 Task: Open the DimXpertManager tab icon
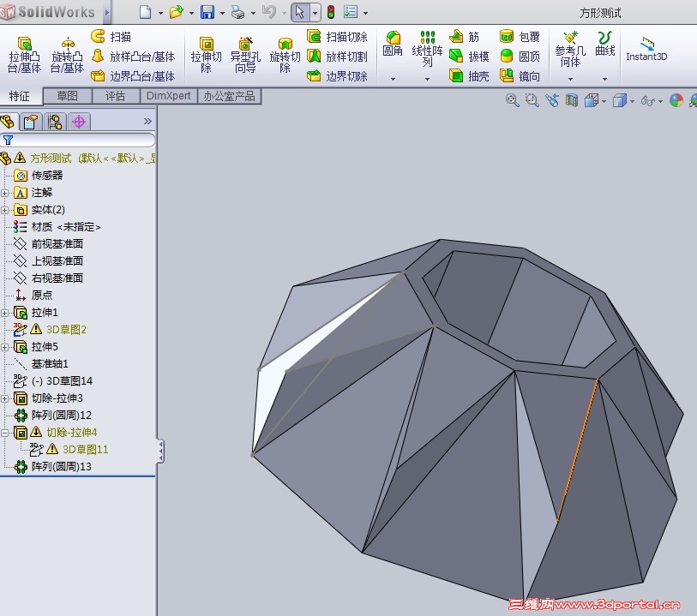79,122
